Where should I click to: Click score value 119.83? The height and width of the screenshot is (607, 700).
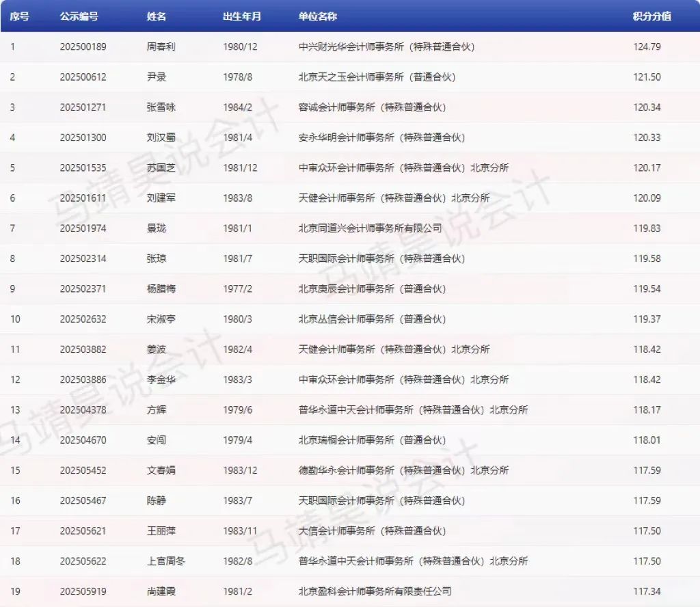[x=647, y=228]
